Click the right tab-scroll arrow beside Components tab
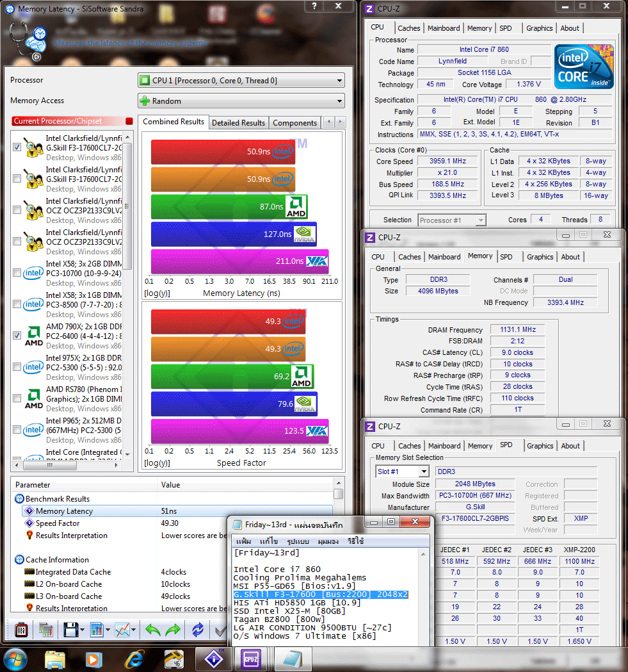 point(340,122)
